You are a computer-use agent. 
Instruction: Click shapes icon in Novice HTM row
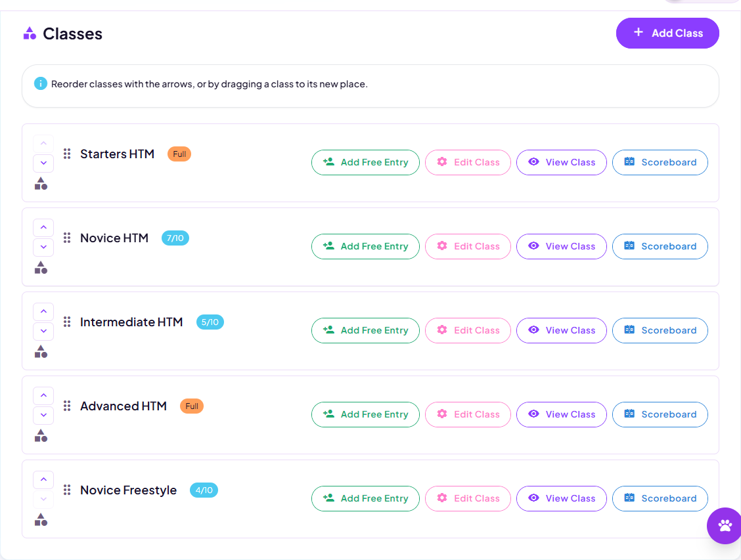[x=41, y=268]
